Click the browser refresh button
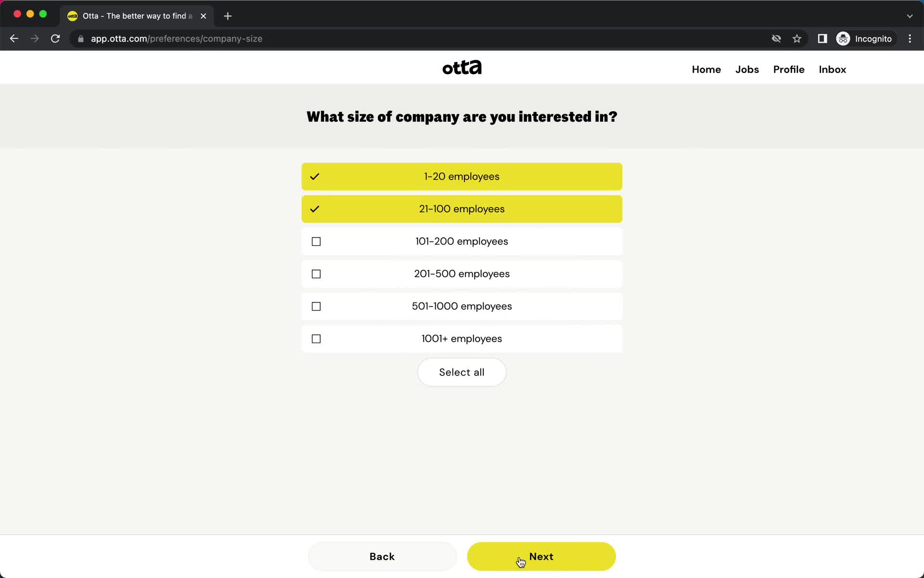 point(56,39)
